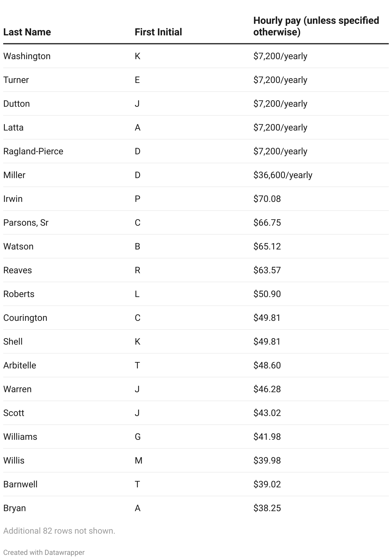Image resolution: width=392 pixels, height=560 pixels.
Task: Select Irwin's $70.08 hourly pay
Action: click(267, 199)
